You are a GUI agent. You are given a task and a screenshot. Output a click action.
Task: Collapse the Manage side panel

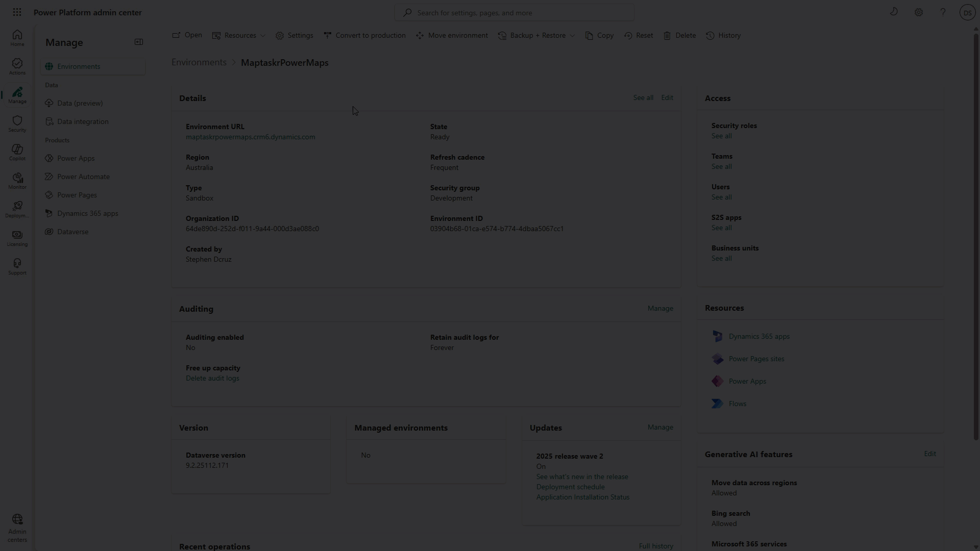point(138,42)
